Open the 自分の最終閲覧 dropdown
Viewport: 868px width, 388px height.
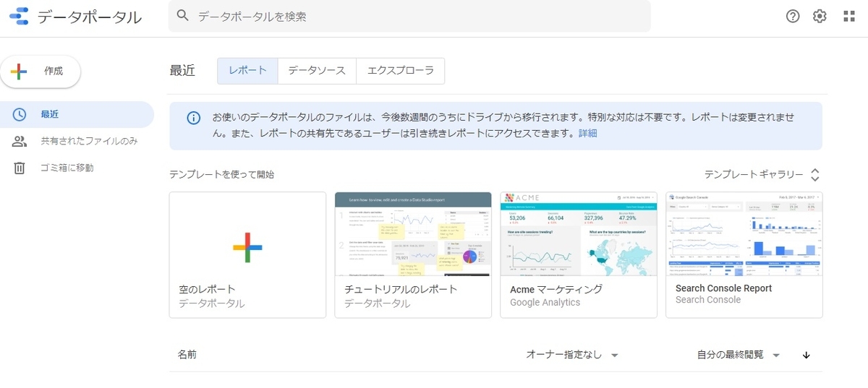(739, 355)
